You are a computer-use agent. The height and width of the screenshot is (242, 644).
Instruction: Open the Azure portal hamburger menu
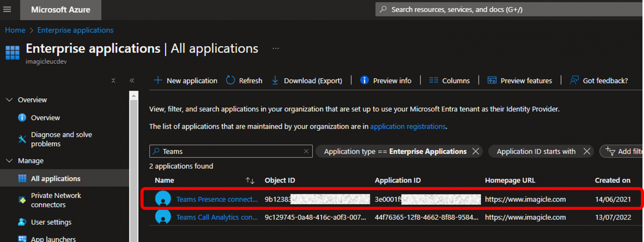click(x=7, y=9)
